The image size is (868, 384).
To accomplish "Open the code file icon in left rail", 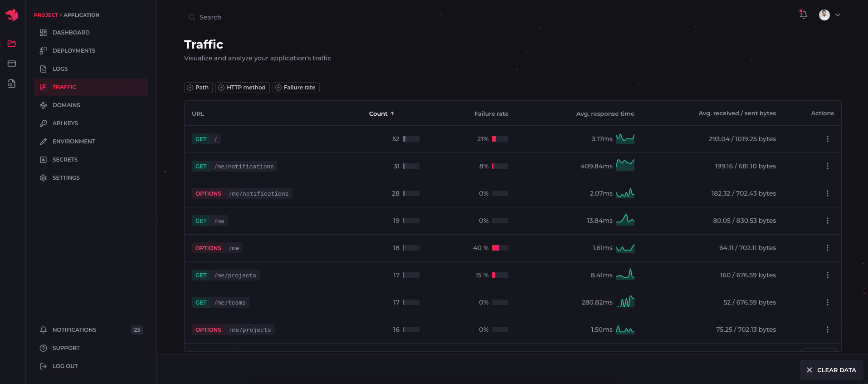I will [12, 84].
